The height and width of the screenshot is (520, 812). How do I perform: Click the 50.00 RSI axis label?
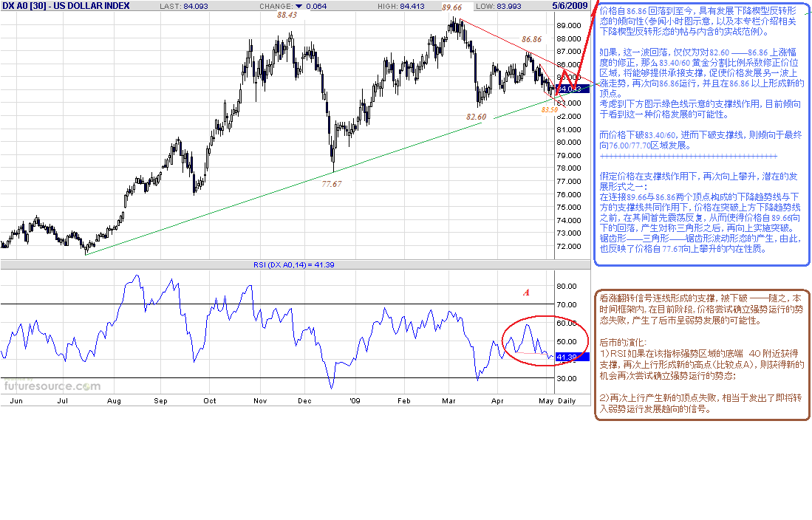tap(567, 342)
